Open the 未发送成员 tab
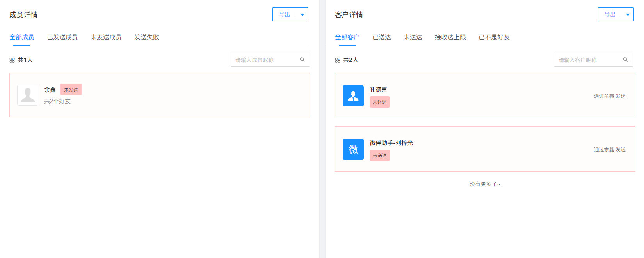This screenshot has height=258, width=644. click(x=106, y=37)
